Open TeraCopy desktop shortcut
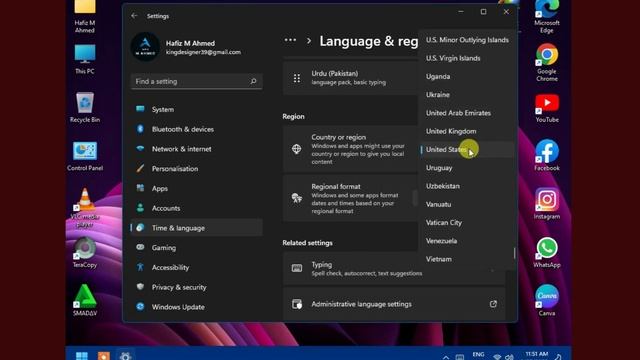 (x=84, y=252)
